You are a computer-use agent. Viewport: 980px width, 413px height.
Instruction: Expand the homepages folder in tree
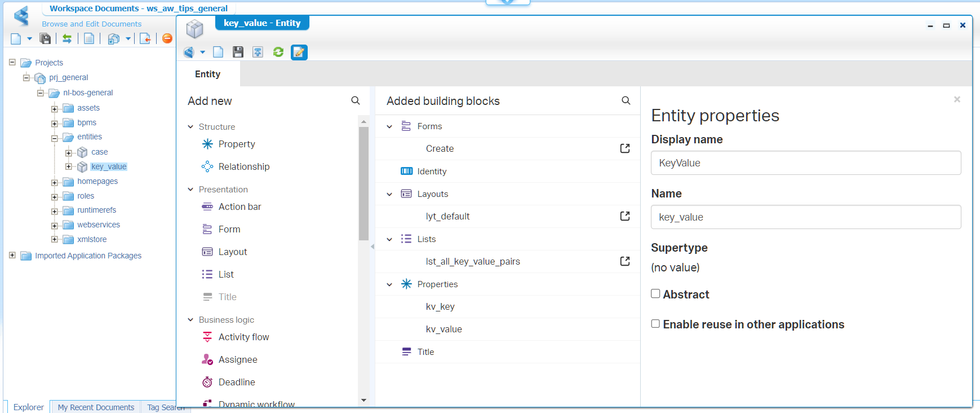(x=55, y=182)
